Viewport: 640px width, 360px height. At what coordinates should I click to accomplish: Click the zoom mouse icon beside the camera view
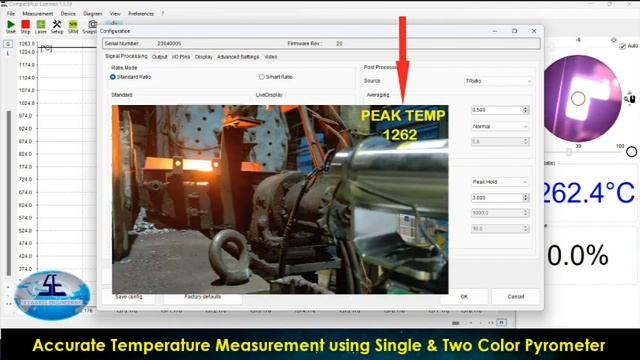pos(630,98)
